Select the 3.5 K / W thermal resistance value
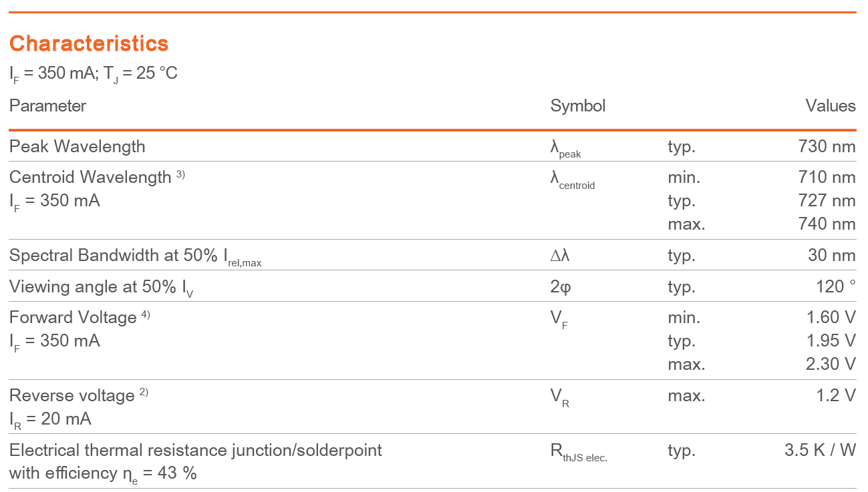The height and width of the screenshot is (492, 868). pos(821,450)
